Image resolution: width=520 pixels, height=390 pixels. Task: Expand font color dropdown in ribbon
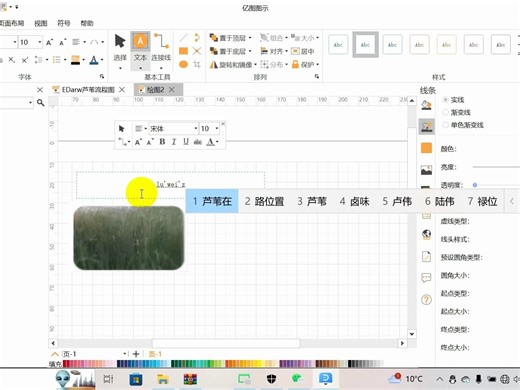point(102,60)
